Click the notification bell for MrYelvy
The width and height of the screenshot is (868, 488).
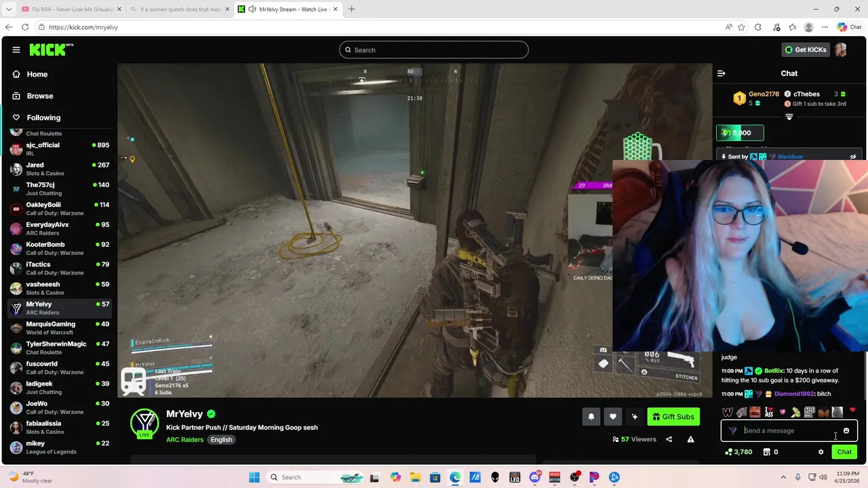591,417
